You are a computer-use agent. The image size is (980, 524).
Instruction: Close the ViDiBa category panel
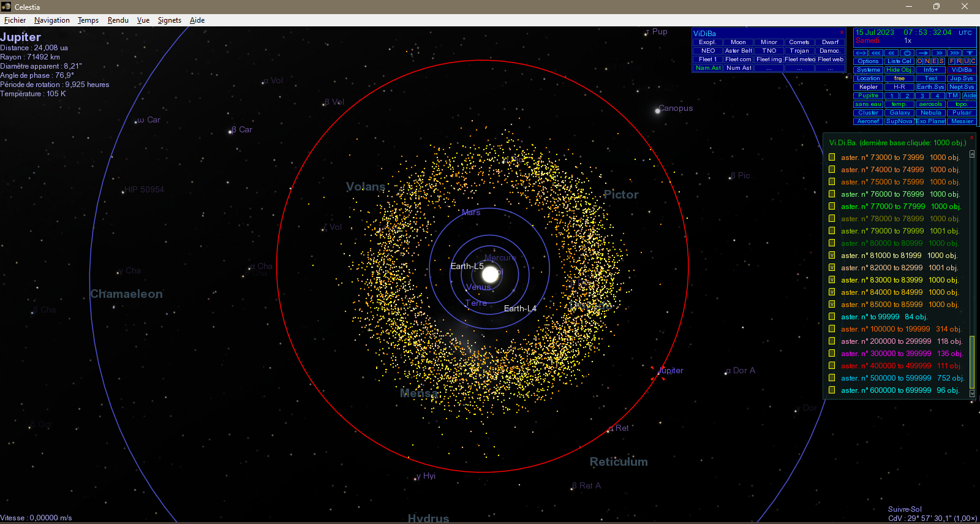pos(842,32)
